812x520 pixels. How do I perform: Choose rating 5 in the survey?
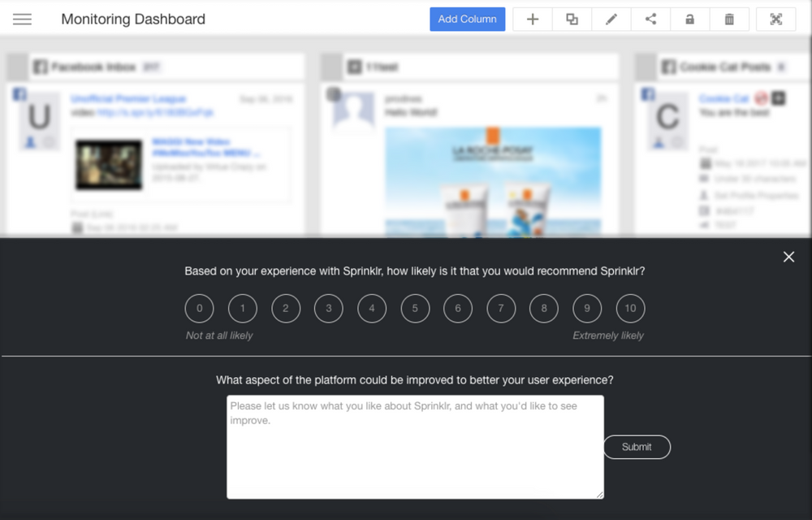pyautogui.click(x=415, y=308)
